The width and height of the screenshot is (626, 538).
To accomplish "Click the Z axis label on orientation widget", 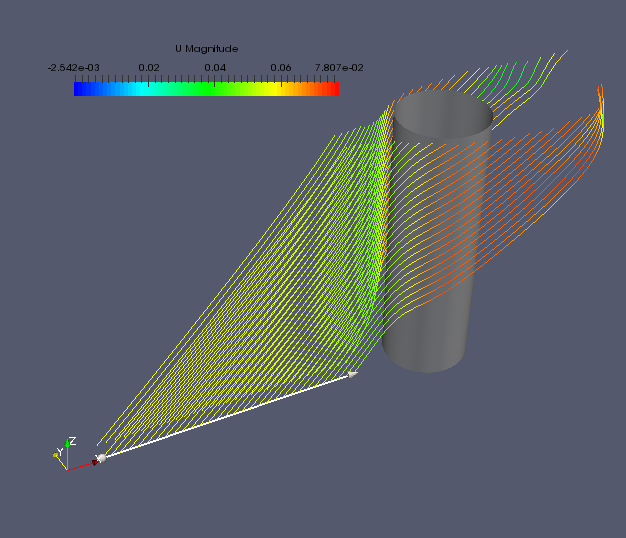I will (x=72, y=441).
